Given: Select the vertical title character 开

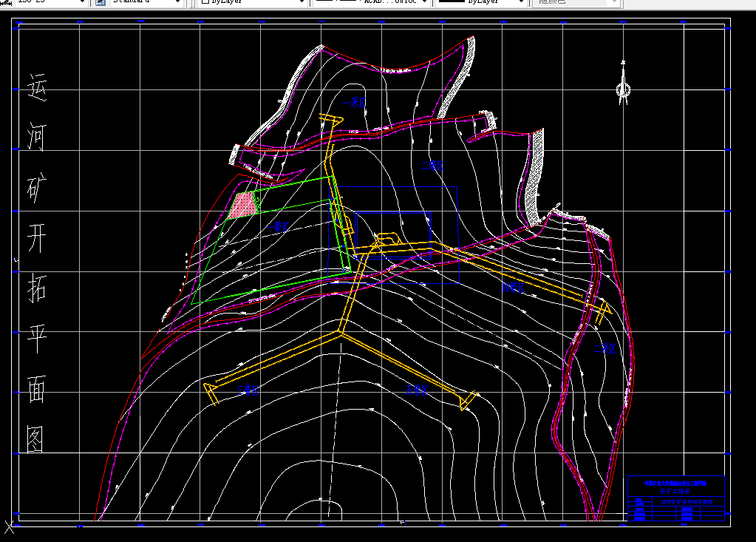Looking at the screenshot, I should tap(37, 238).
